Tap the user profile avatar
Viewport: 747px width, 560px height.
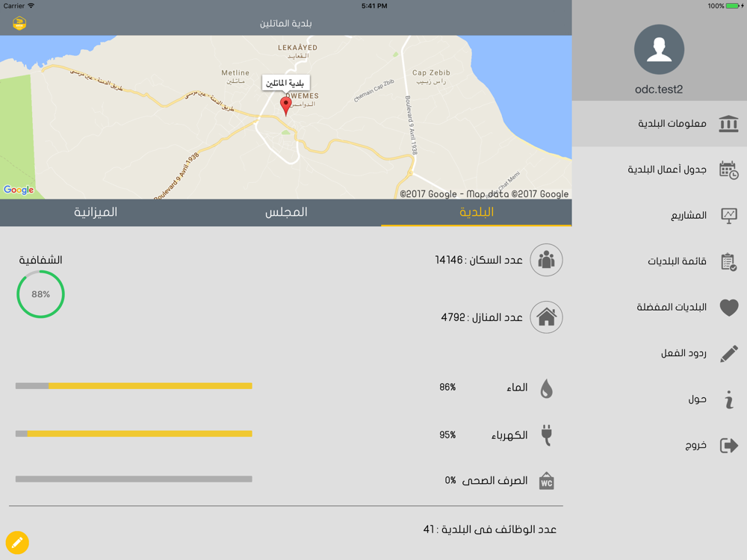(659, 49)
